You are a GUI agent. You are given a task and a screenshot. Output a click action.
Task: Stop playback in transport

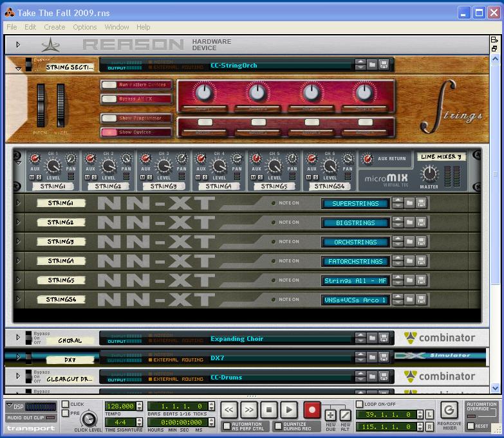click(269, 410)
